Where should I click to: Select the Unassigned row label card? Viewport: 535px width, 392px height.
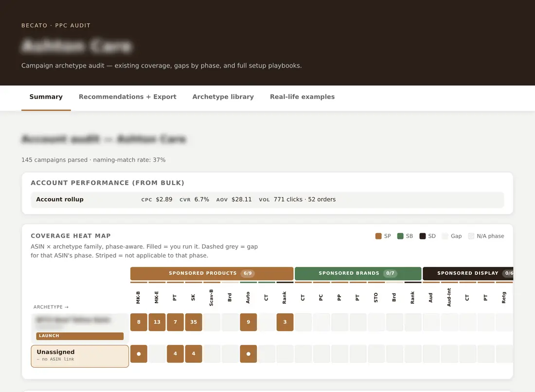click(x=80, y=356)
